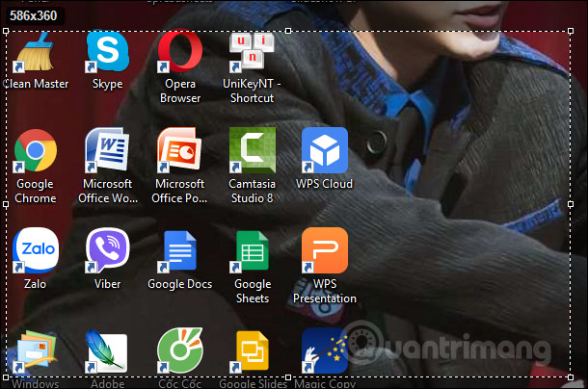Open the Cốc Cốc browser icon

[179, 350]
